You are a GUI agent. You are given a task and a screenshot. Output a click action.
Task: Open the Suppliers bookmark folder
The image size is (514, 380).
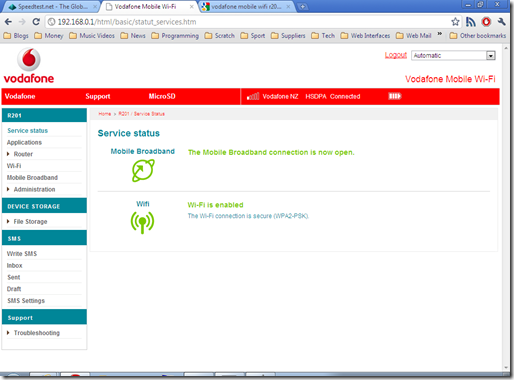coord(288,36)
